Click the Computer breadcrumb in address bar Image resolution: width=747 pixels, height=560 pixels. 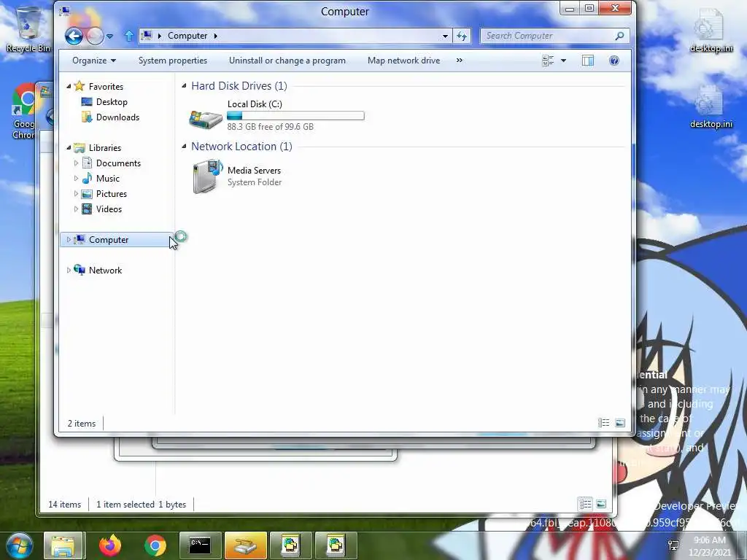pos(187,36)
